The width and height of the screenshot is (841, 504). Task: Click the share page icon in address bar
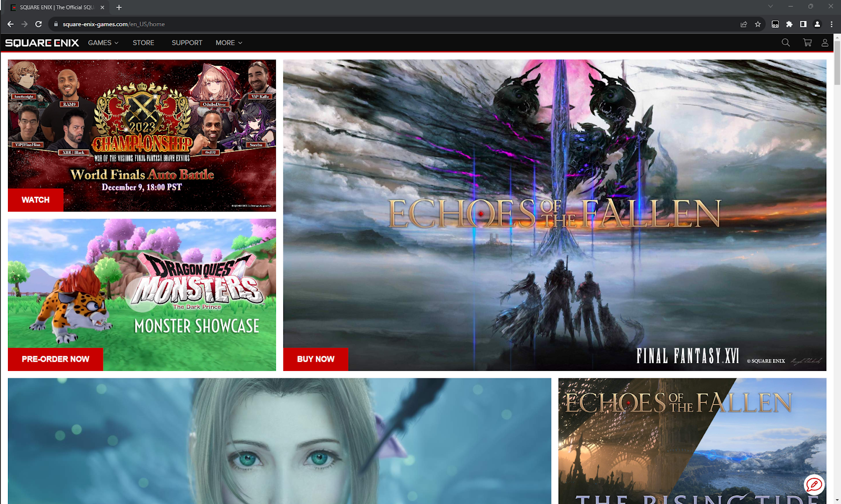744,24
